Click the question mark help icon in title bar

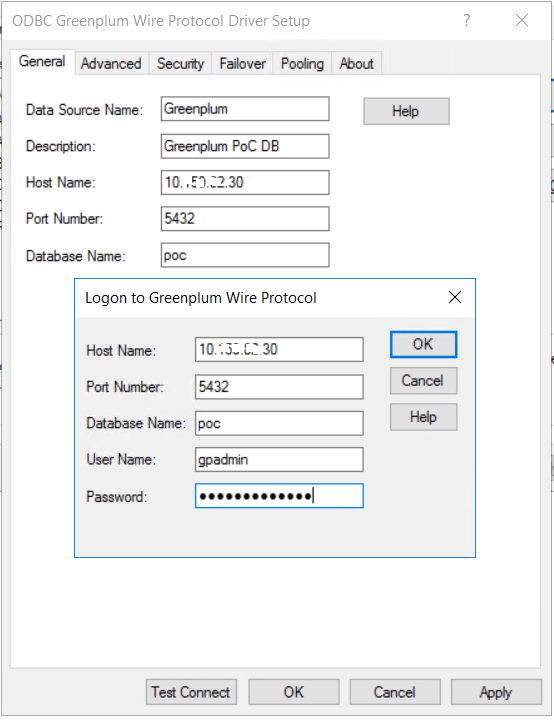[467, 20]
